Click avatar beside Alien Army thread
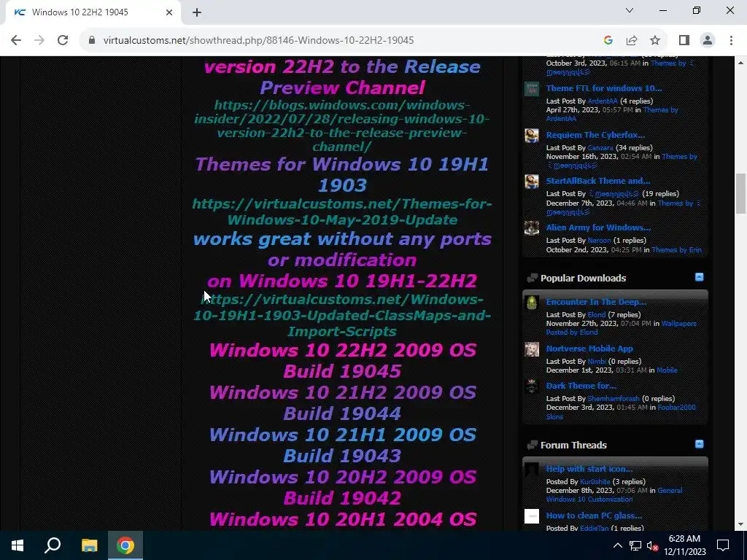This screenshot has height=560, width=747. [x=532, y=228]
